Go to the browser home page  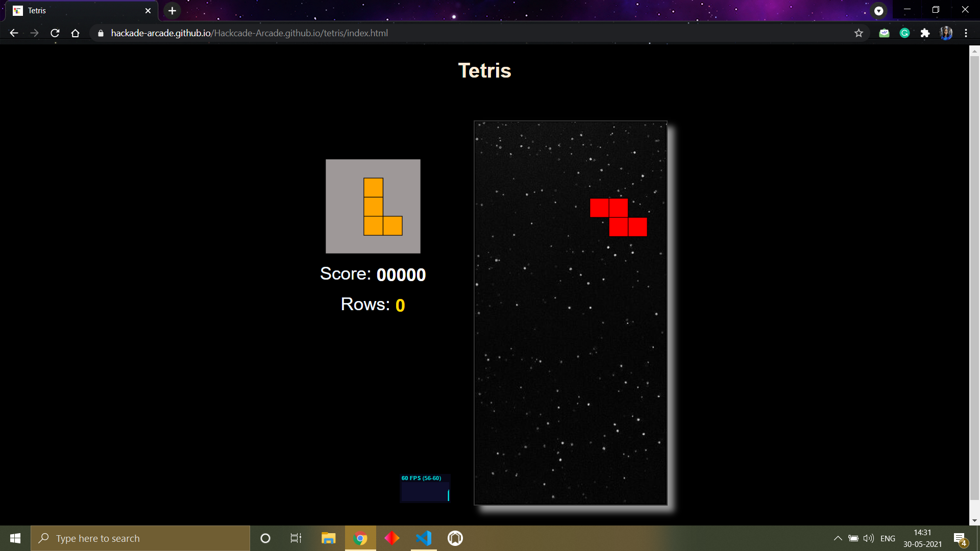[x=75, y=33]
